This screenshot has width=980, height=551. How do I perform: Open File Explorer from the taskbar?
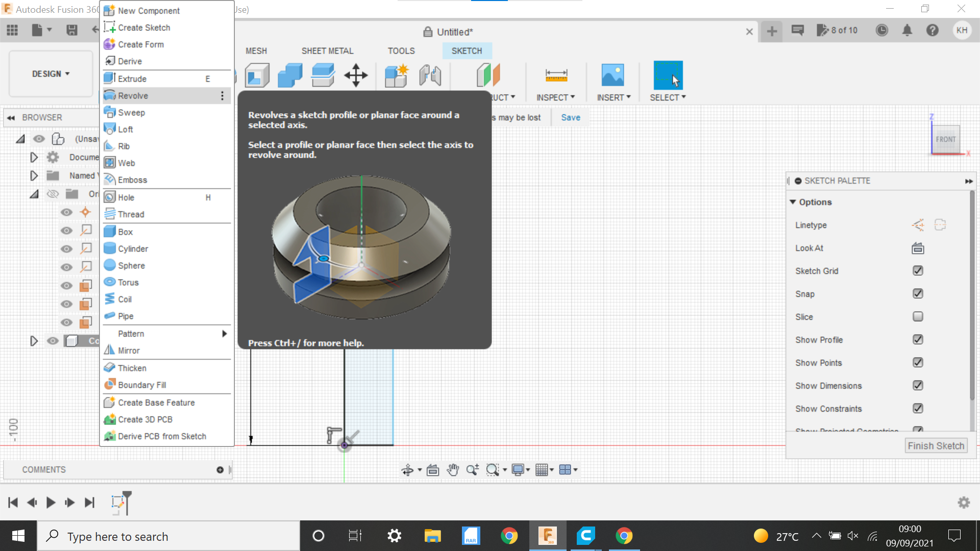(432, 536)
